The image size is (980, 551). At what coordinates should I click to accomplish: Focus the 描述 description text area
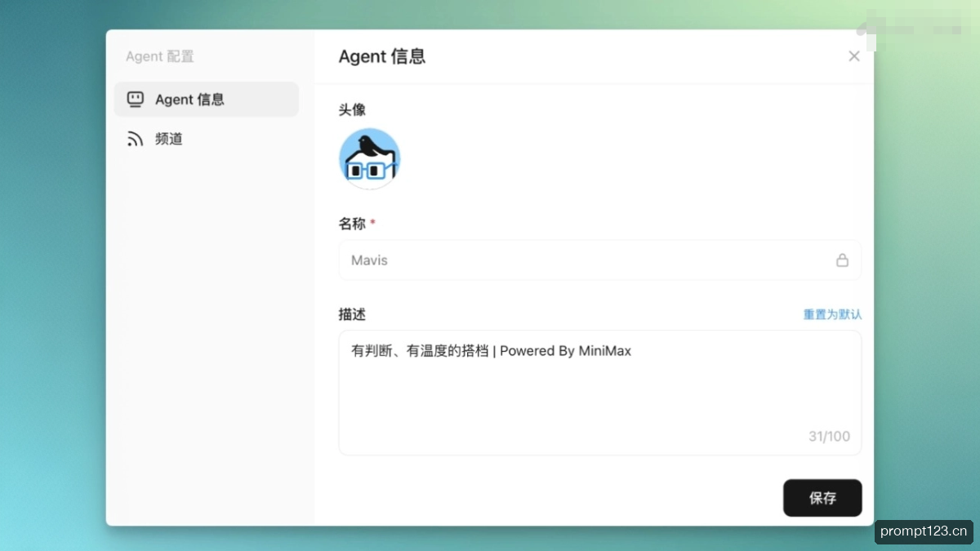click(600, 393)
